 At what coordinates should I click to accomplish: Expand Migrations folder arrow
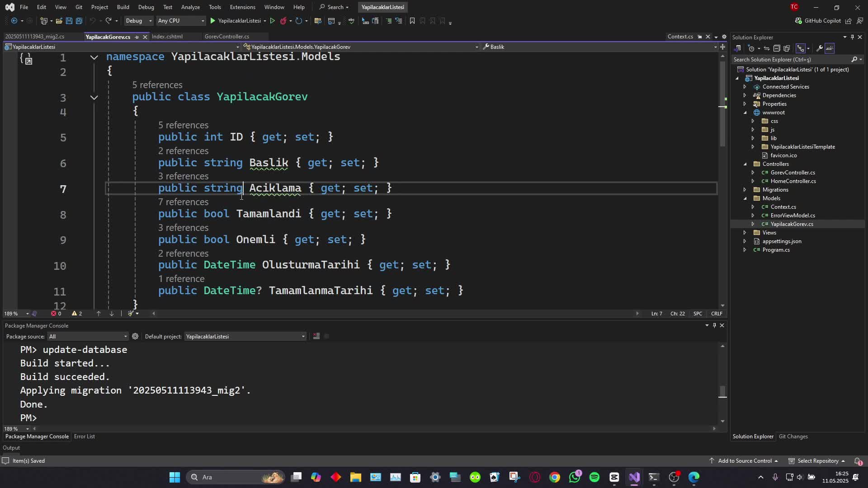(x=745, y=190)
